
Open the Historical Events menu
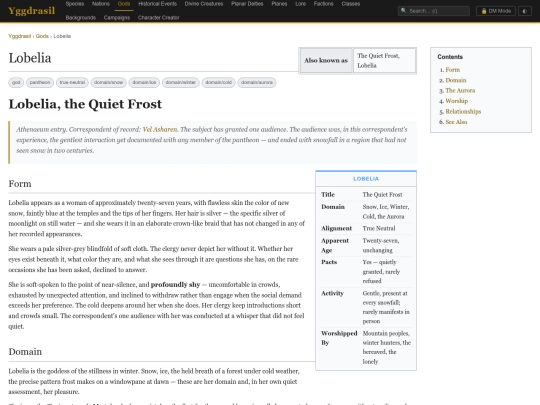tap(157, 4)
